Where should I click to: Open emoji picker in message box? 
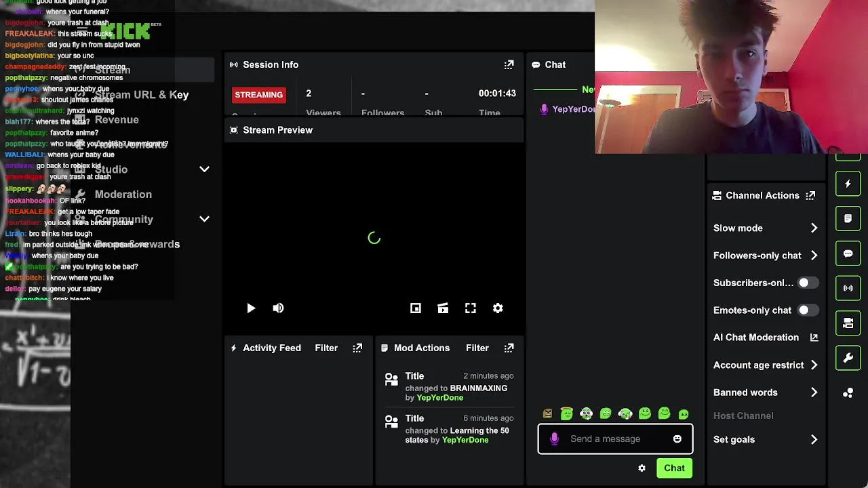[677, 439]
